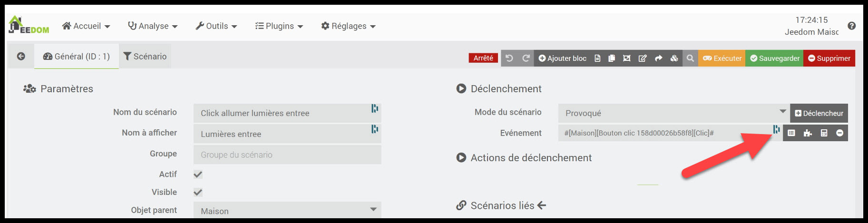The image size is (868, 223).
Task: Open the Plugins menu
Action: [279, 26]
